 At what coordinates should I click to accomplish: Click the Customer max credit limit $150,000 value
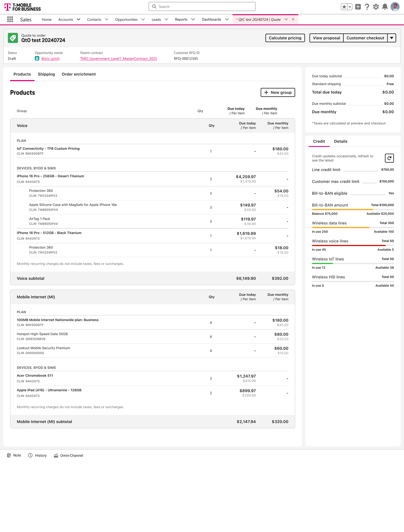[386, 181]
